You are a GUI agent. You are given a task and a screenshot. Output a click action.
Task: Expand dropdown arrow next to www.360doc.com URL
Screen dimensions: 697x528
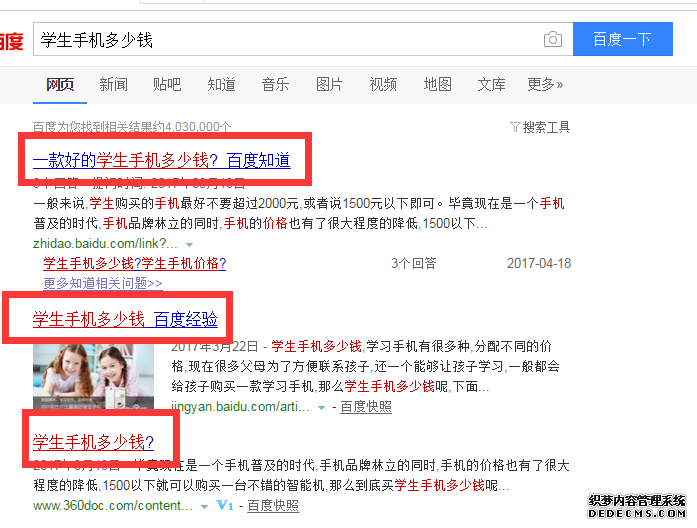(204, 507)
